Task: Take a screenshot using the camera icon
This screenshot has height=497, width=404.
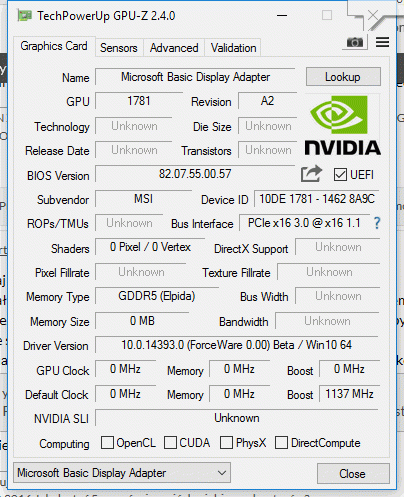Action: [355, 43]
